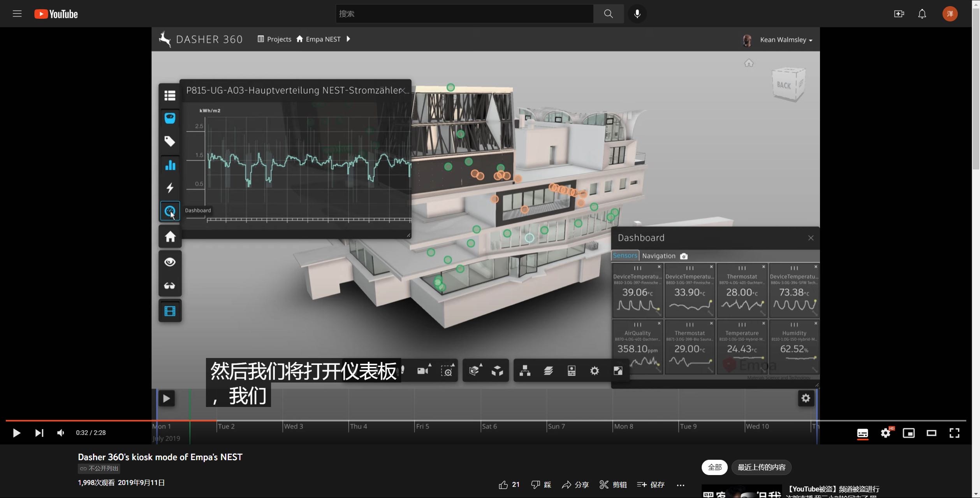This screenshot has width=980, height=498.
Task: Click the 3D glasses sidebar icon
Action: pyautogui.click(x=170, y=286)
